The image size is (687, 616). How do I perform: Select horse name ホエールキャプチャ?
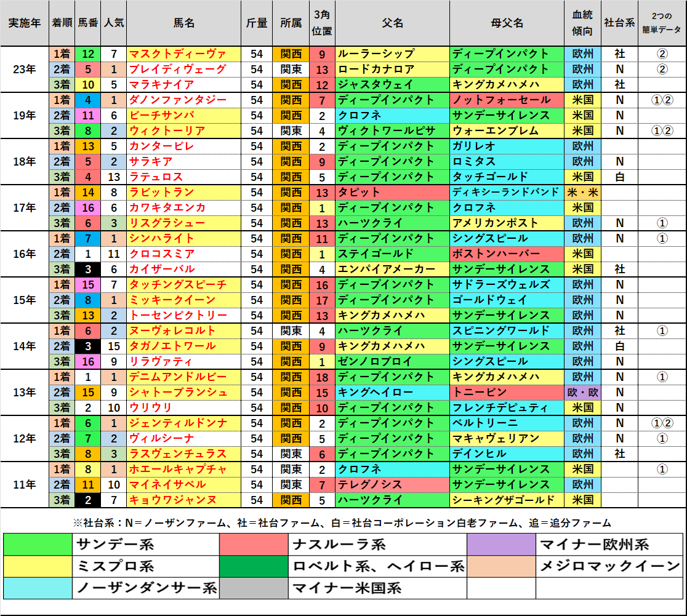(183, 469)
